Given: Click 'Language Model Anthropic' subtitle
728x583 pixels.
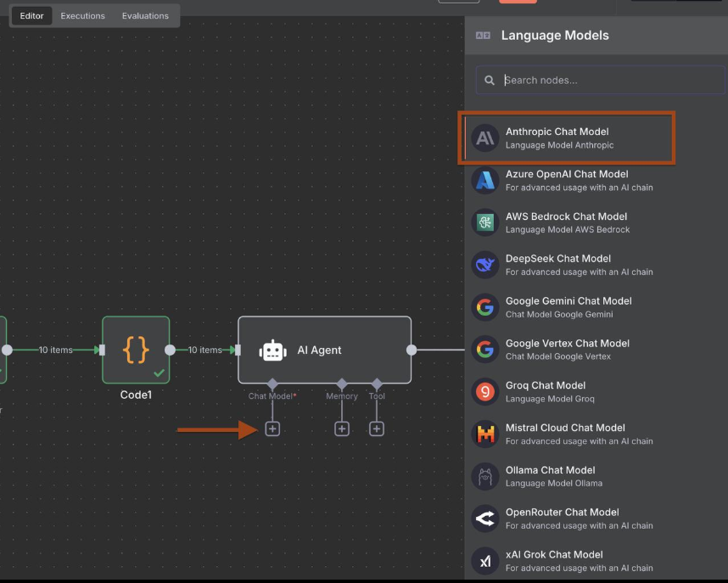Looking at the screenshot, I should click(x=559, y=145).
